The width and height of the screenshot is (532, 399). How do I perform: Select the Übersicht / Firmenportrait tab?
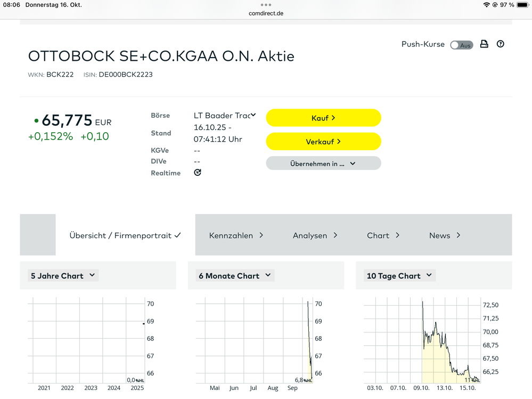(125, 235)
